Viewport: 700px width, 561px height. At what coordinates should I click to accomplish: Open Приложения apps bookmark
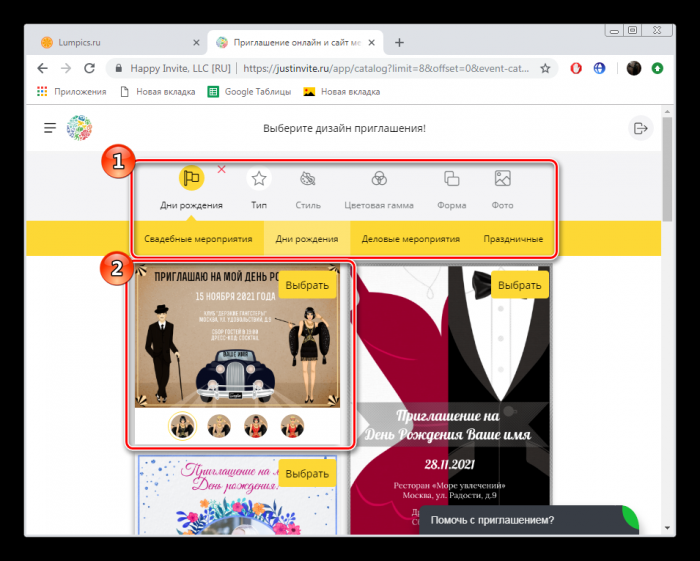pyautogui.click(x=72, y=91)
